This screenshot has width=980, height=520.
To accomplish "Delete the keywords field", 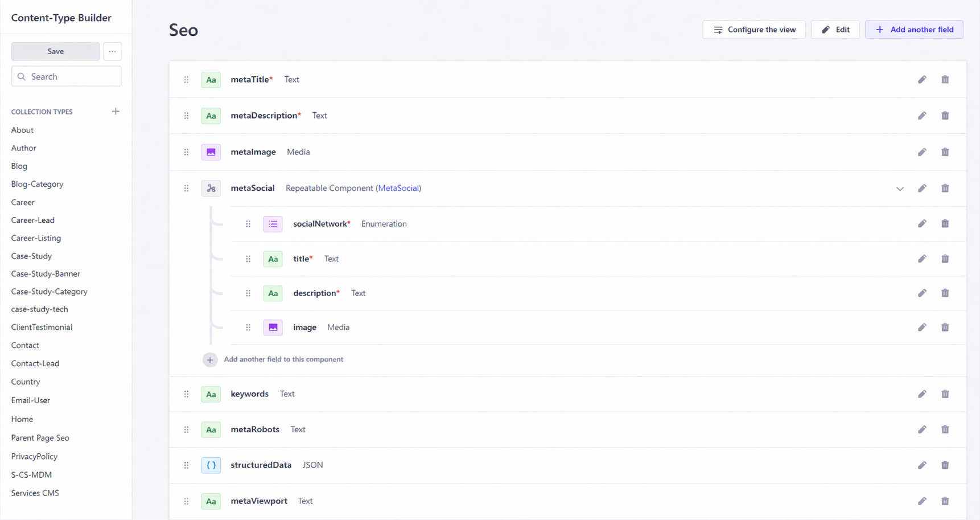I will 945,394.
